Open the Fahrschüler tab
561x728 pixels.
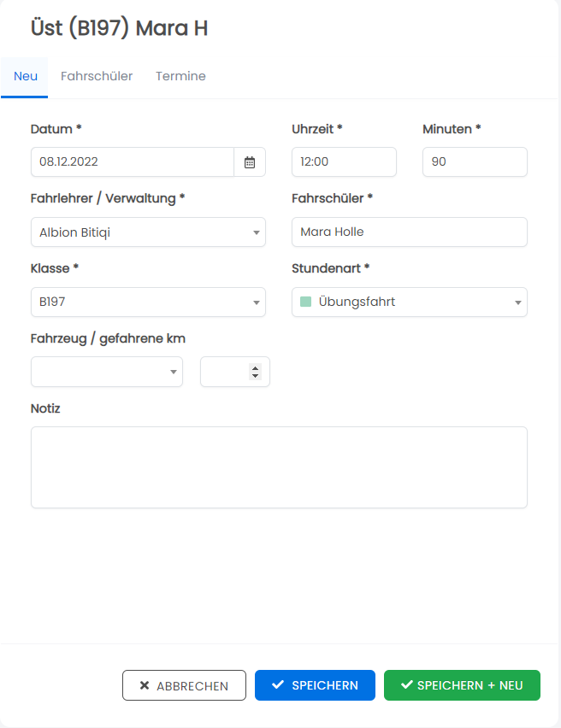point(97,77)
